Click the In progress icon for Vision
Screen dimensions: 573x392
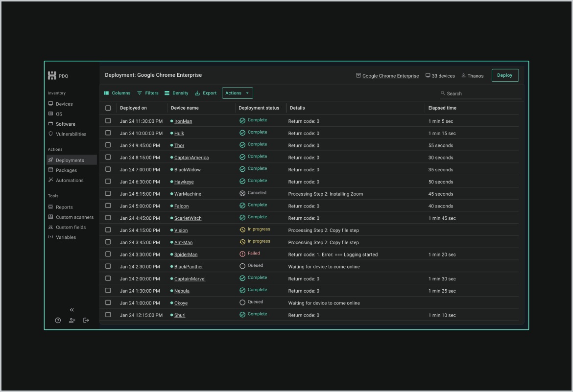242,230
